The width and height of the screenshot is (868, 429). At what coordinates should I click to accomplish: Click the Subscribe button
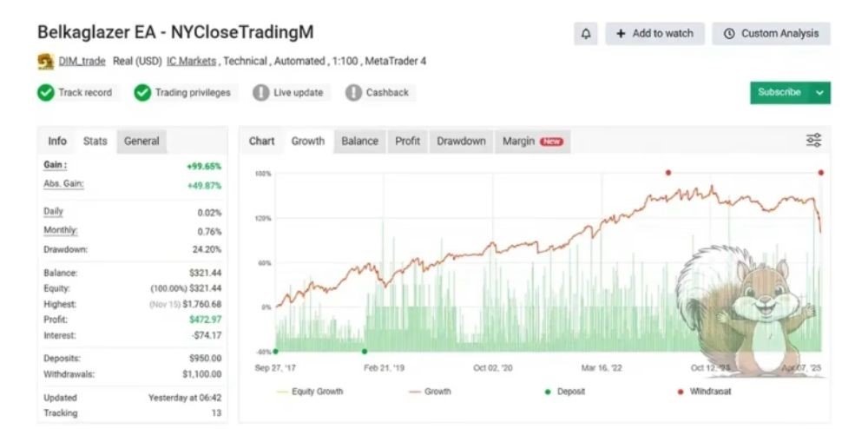click(x=779, y=93)
